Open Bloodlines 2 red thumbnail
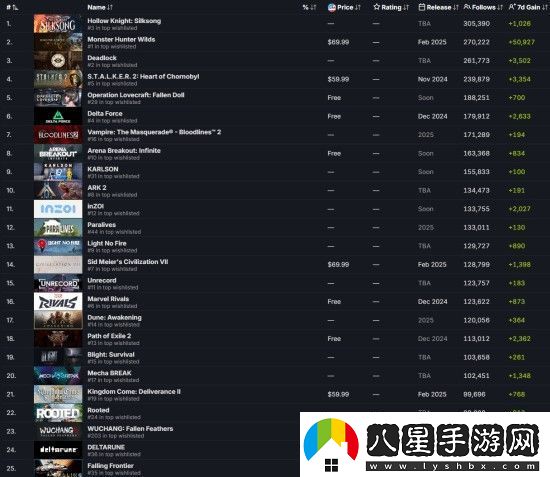Screen dimensions: 550x477 58,135
